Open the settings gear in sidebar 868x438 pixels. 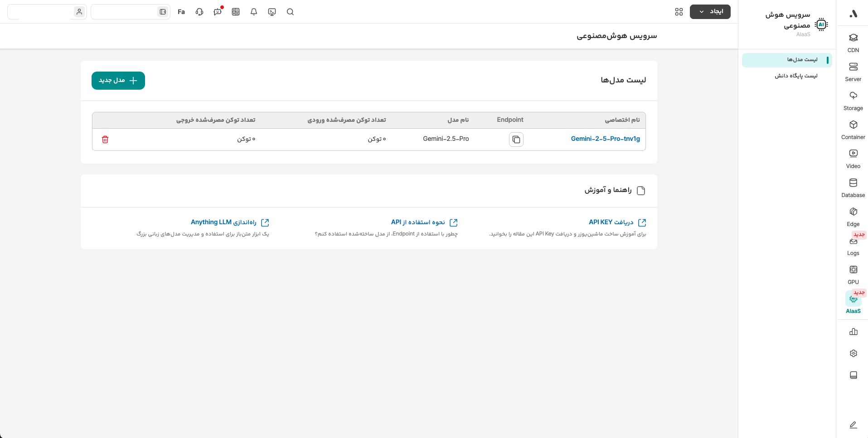(853, 353)
